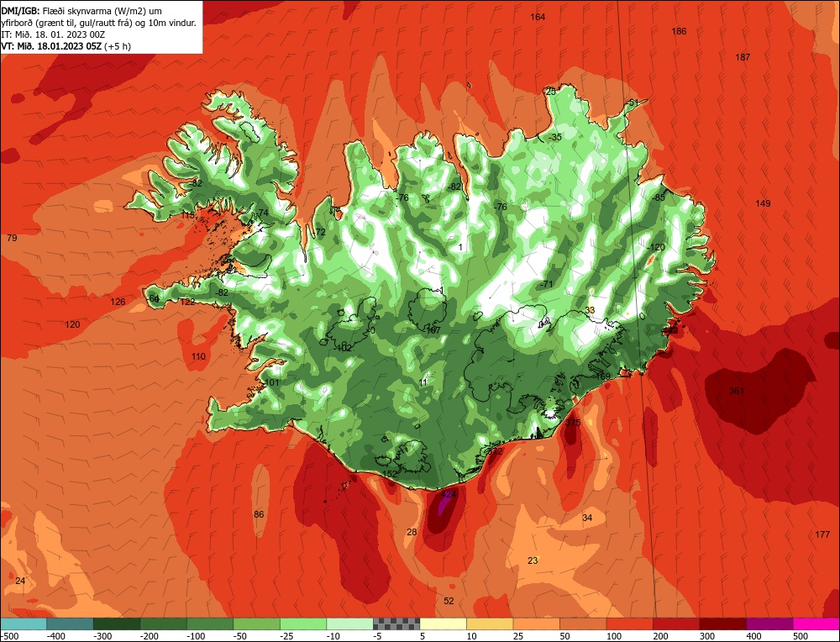Screen dimensions: 840x642
Task: Click the map value 120 in the west sea
Action: pos(72,324)
